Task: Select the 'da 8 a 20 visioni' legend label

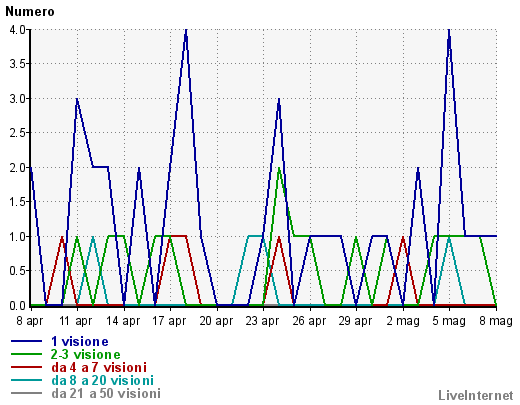Action: coord(102,380)
